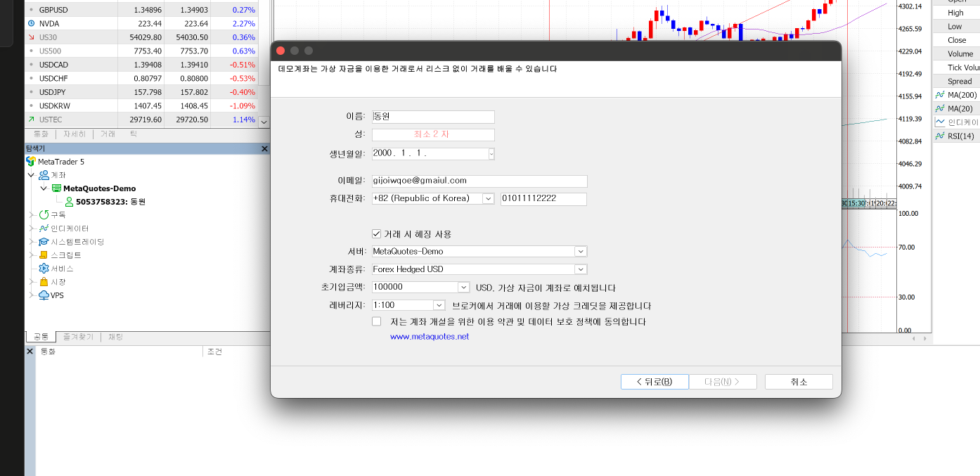
Task: Switch to the 틱 tab in market watch
Action: click(x=134, y=134)
